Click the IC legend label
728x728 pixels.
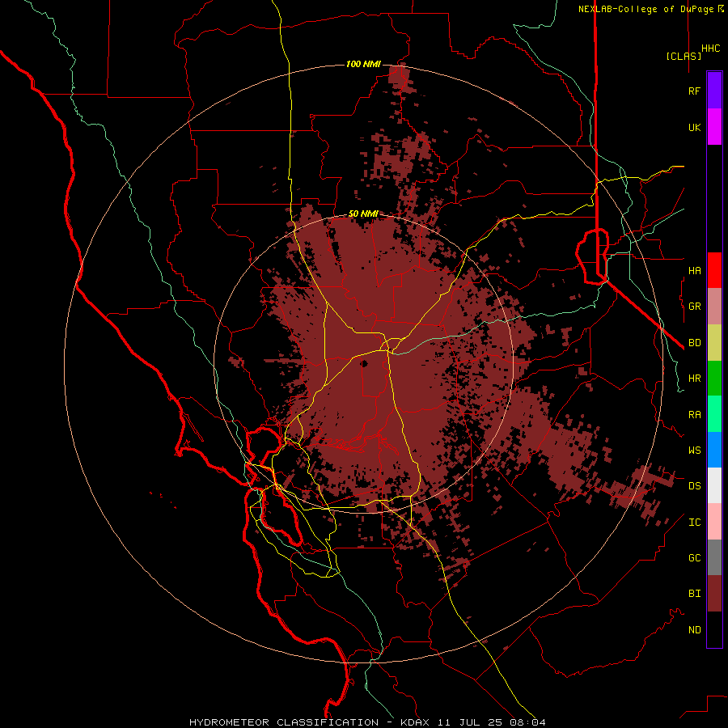[694, 523]
